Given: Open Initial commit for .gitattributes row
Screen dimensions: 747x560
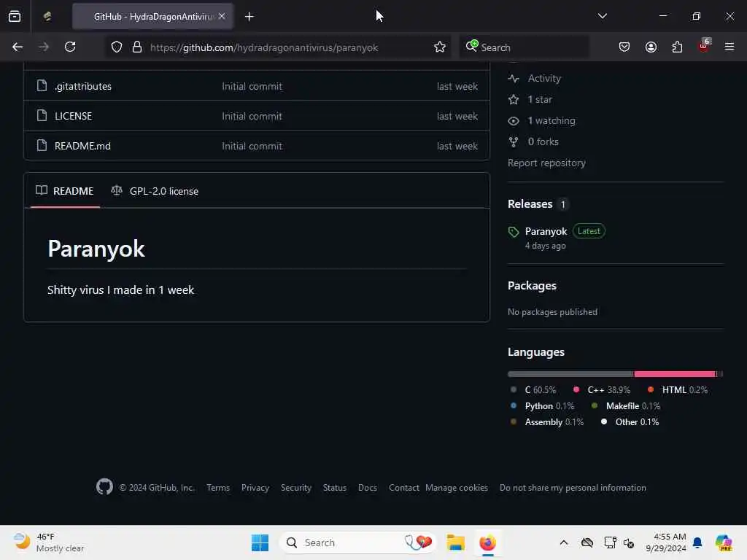Looking at the screenshot, I should point(252,86).
